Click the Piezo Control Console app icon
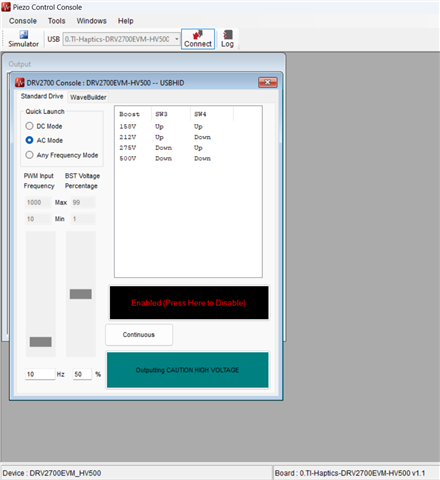 point(6,7)
